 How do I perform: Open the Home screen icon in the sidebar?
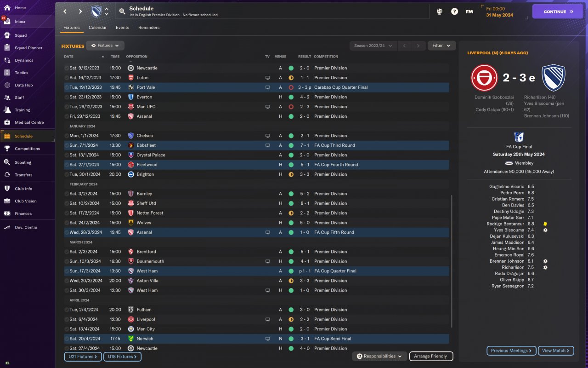[7, 8]
